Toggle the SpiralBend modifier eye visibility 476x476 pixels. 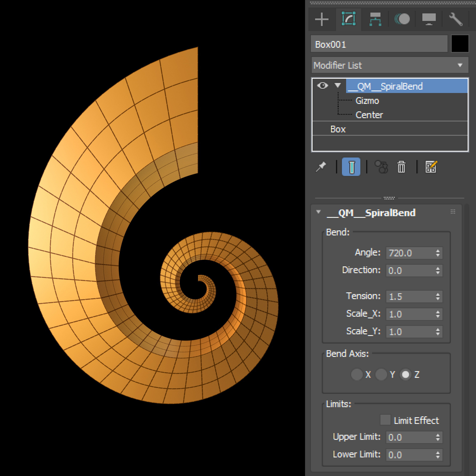[x=323, y=85]
